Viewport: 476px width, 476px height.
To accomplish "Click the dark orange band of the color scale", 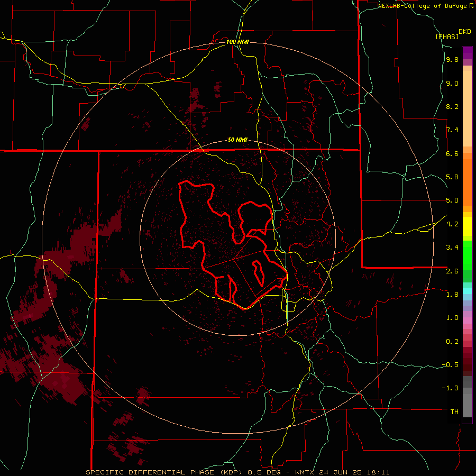I will [467, 182].
